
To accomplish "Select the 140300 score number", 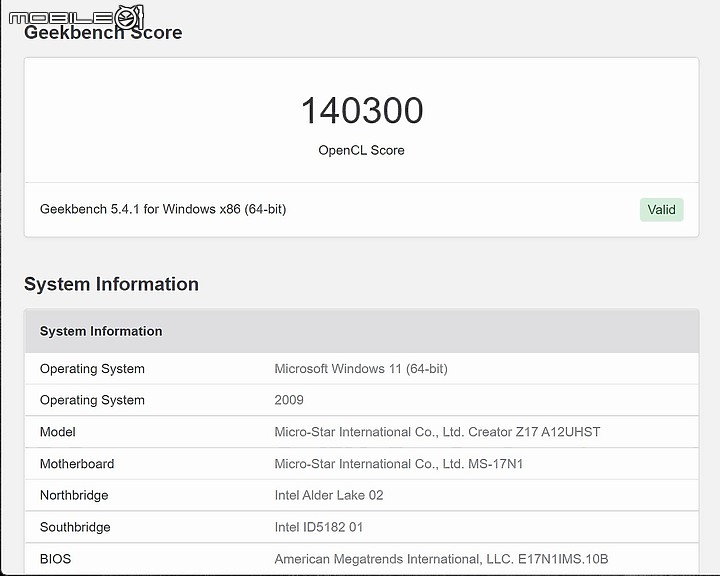I will [x=362, y=111].
